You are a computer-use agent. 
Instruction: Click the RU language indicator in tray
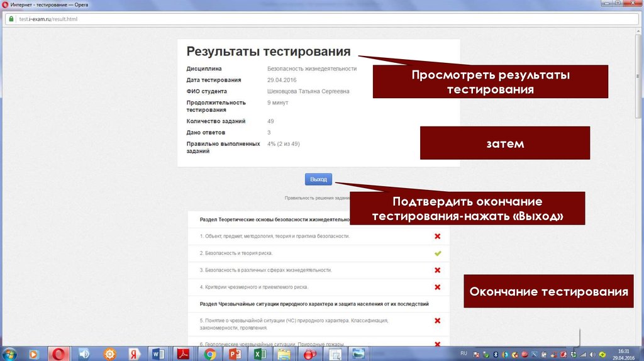[x=464, y=353]
